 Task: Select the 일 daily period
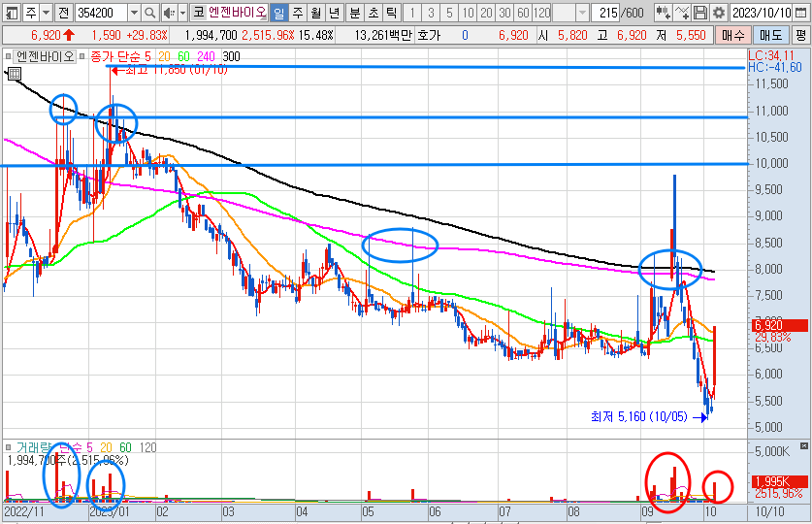coord(278,13)
